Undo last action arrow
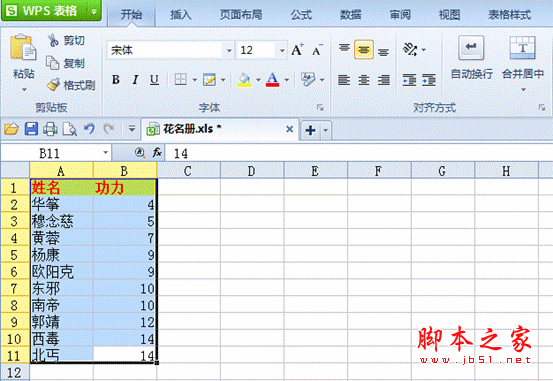Image resolution: width=553 pixels, height=381 pixels. [89, 129]
